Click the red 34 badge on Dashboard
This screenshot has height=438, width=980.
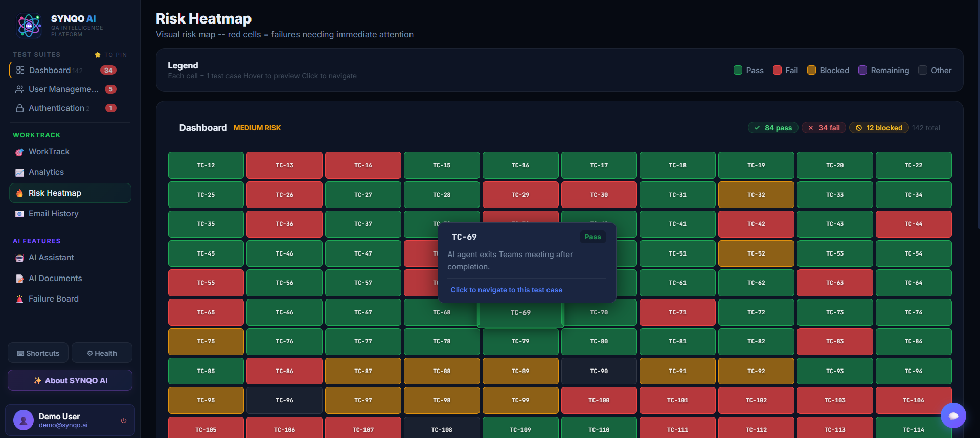[108, 71]
